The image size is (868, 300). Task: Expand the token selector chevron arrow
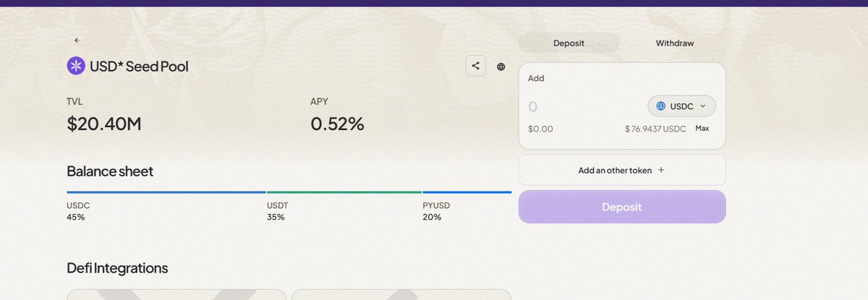click(x=702, y=106)
